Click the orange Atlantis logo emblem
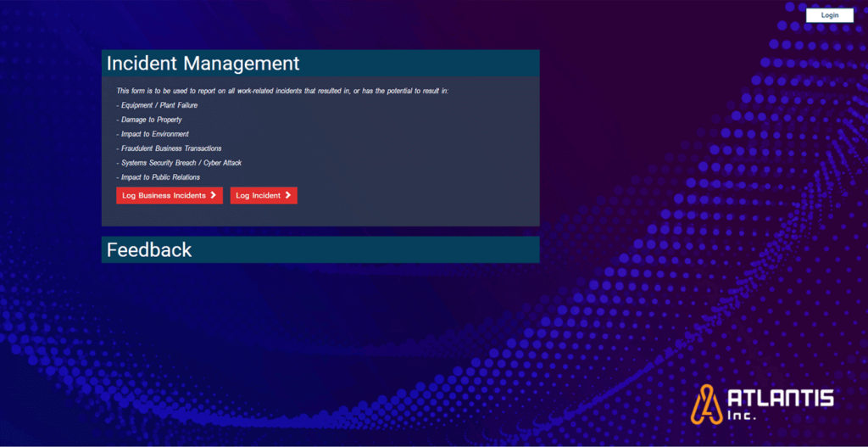 [x=706, y=403]
